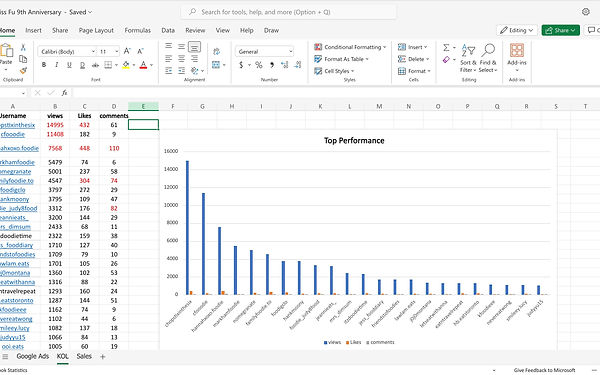This screenshot has width=600, height=375.
Task: Open Fill Color dropdown arrow
Action: coord(134,65)
